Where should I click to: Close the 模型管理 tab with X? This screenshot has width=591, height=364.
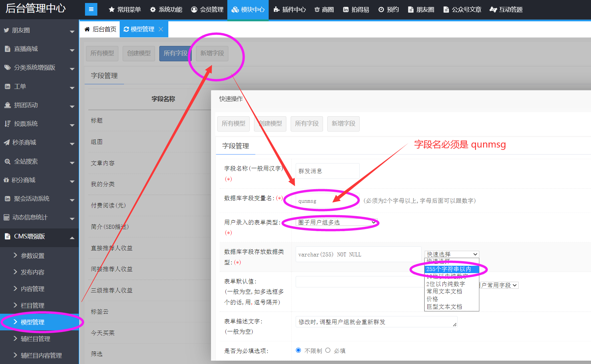161,29
